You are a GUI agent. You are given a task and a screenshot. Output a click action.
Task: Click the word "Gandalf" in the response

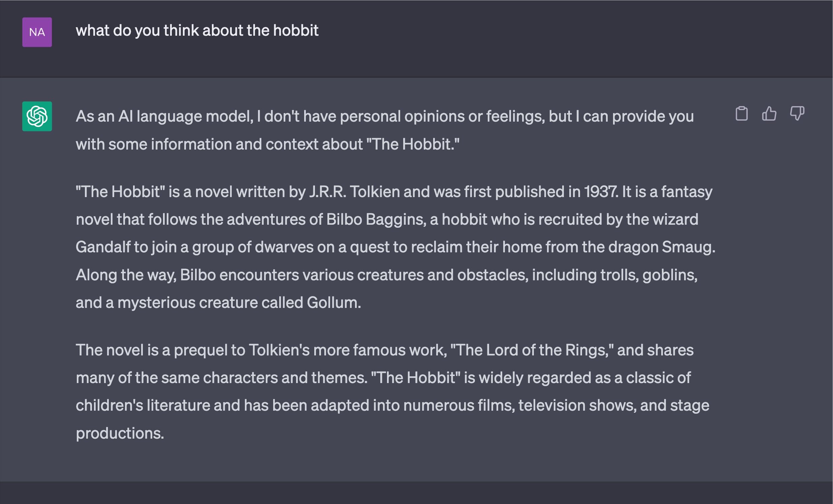[103, 247]
